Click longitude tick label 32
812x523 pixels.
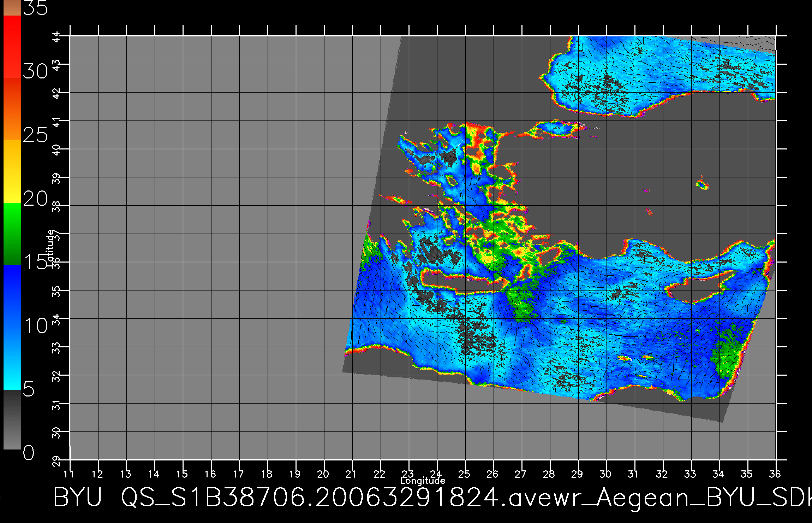tap(662, 474)
